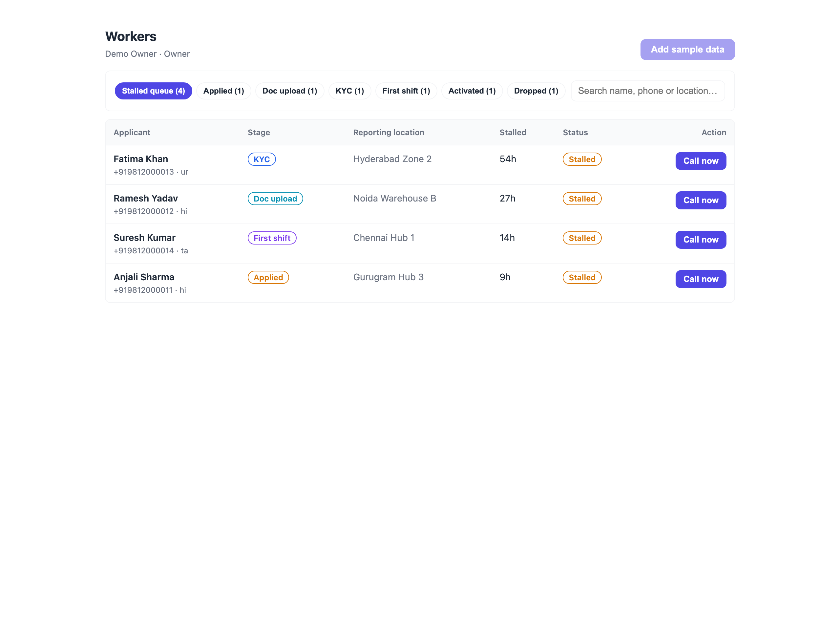
Task: Filter workers by KYC (1)
Action: [x=349, y=91]
